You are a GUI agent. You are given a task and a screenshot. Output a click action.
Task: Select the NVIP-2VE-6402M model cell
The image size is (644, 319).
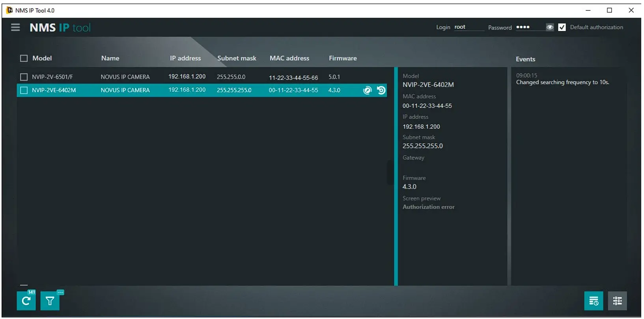tap(54, 90)
